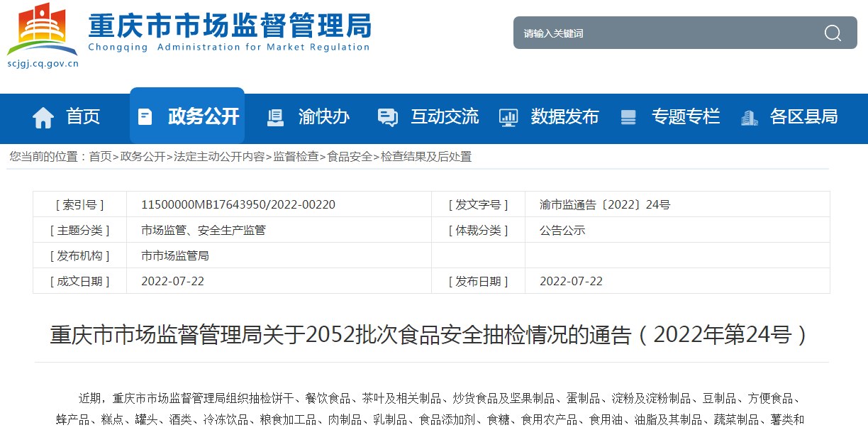The height and width of the screenshot is (430, 868).
Task: Navigate to 监督检查 breadcrumb link
Action: point(296,157)
